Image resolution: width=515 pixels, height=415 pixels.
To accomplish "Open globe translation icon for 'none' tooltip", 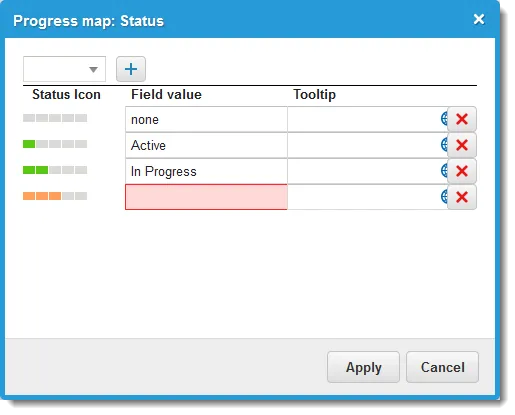I will pos(444,119).
